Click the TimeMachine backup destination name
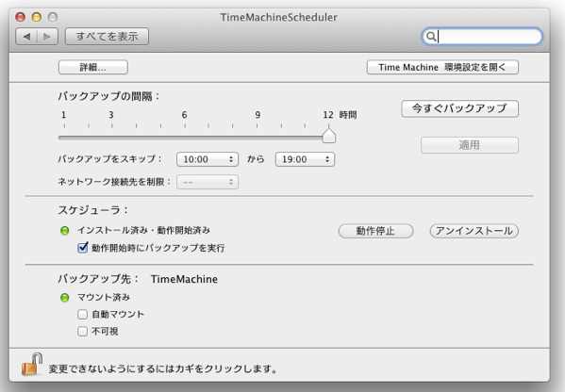565x392 pixels. tap(184, 279)
